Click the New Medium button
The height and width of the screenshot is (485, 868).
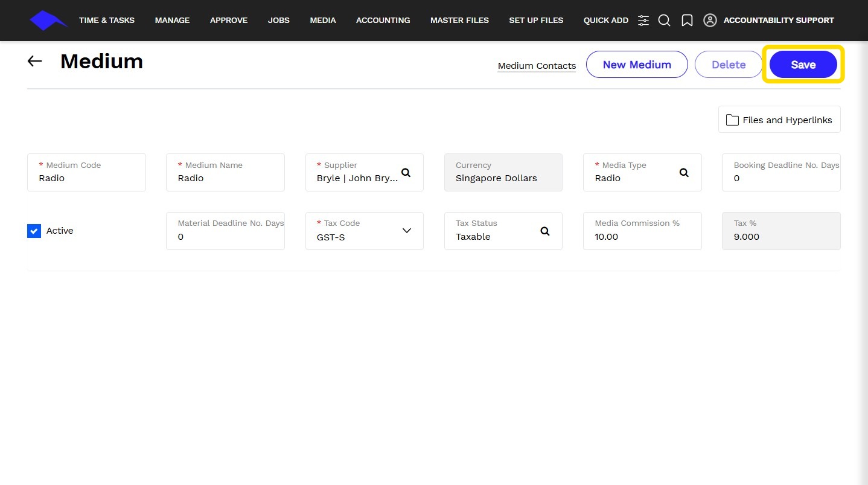[x=637, y=65]
